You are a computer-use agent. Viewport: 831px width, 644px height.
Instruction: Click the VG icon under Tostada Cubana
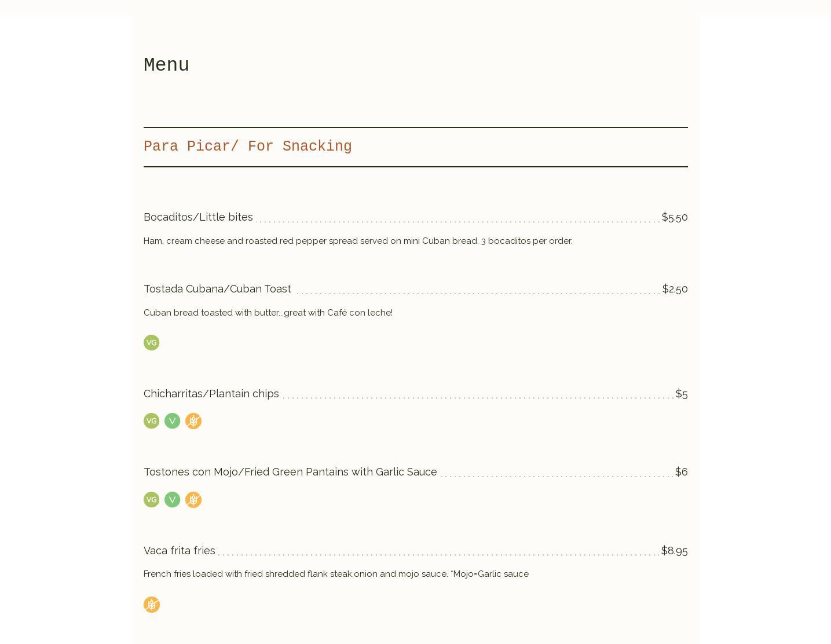click(x=151, y=343)
